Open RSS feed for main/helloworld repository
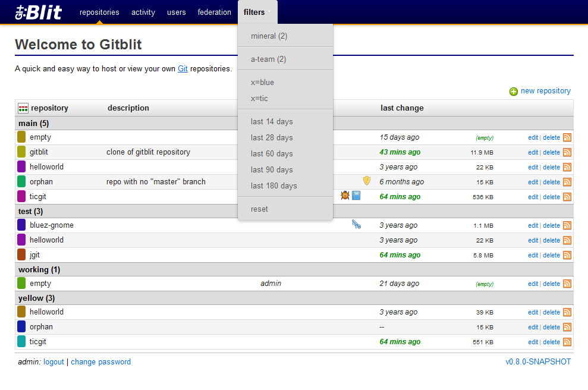 point(567,167)
